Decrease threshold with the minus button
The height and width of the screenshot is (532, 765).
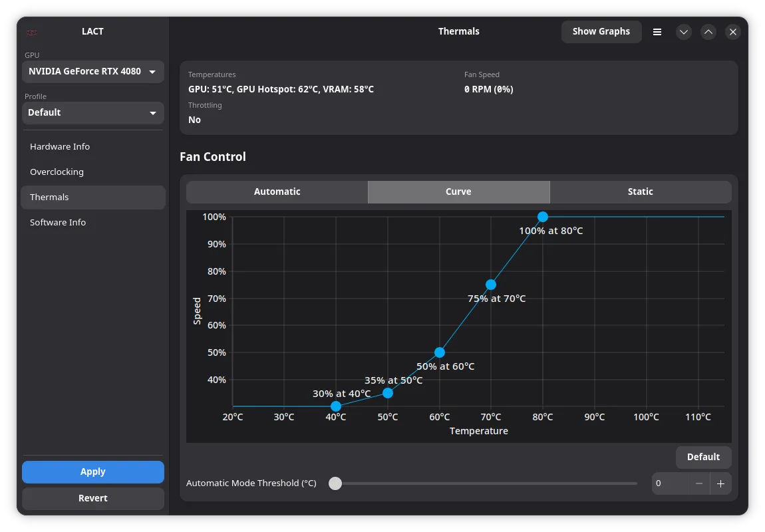tap(699, 483)
